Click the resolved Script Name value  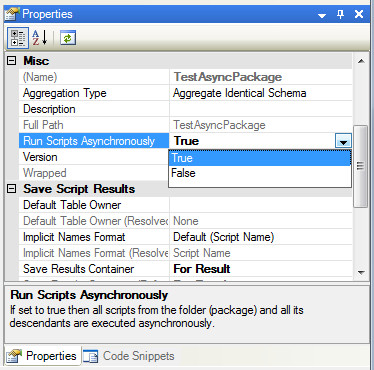[261, 253]
